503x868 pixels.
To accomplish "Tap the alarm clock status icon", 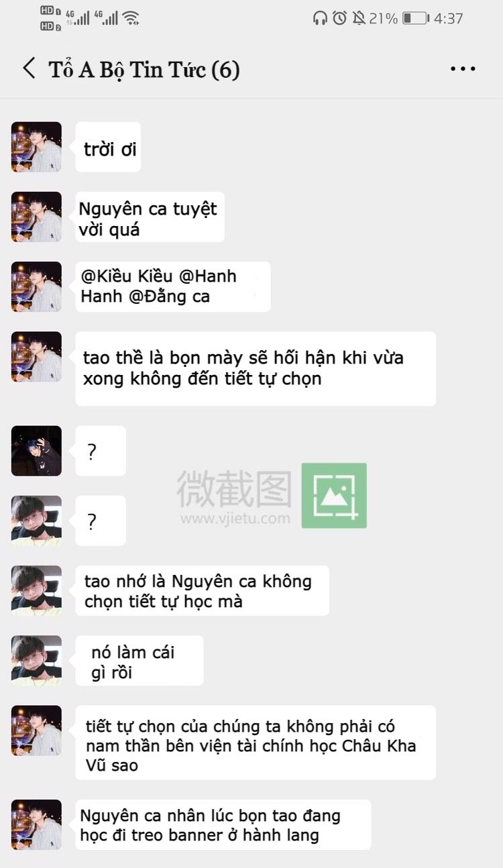I will tap(340, 18).
